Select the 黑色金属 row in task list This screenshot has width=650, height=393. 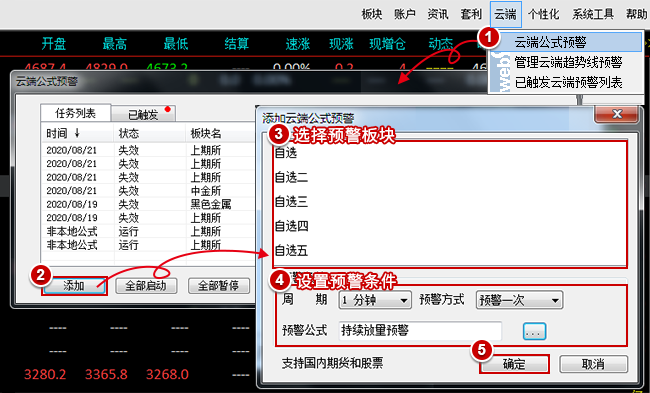[x=149, y=204]
